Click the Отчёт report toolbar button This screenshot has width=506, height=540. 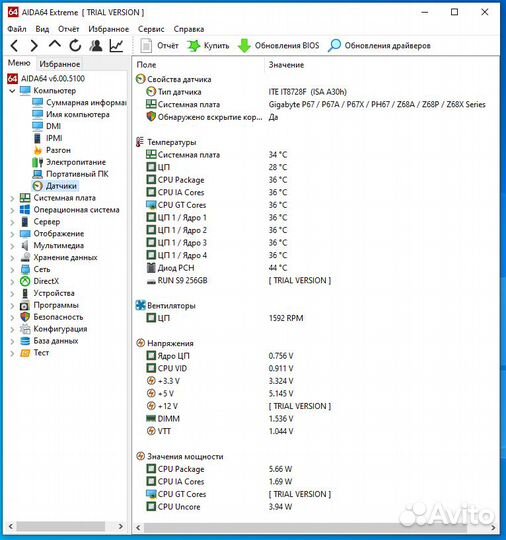pyautogui.click(x=159, y=45)
